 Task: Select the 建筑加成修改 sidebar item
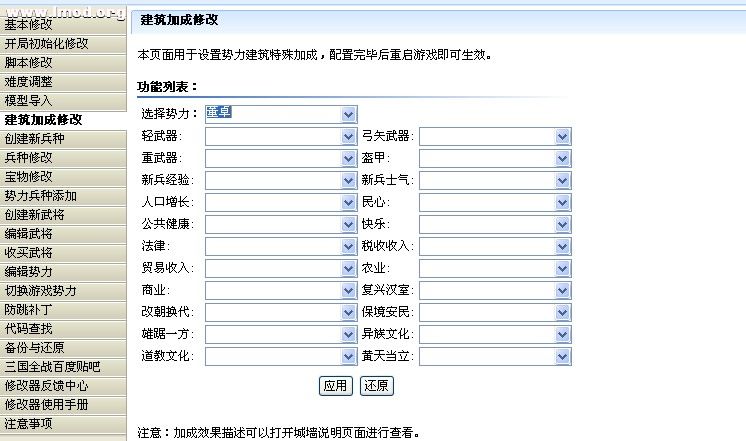click(x=63, y=120)
